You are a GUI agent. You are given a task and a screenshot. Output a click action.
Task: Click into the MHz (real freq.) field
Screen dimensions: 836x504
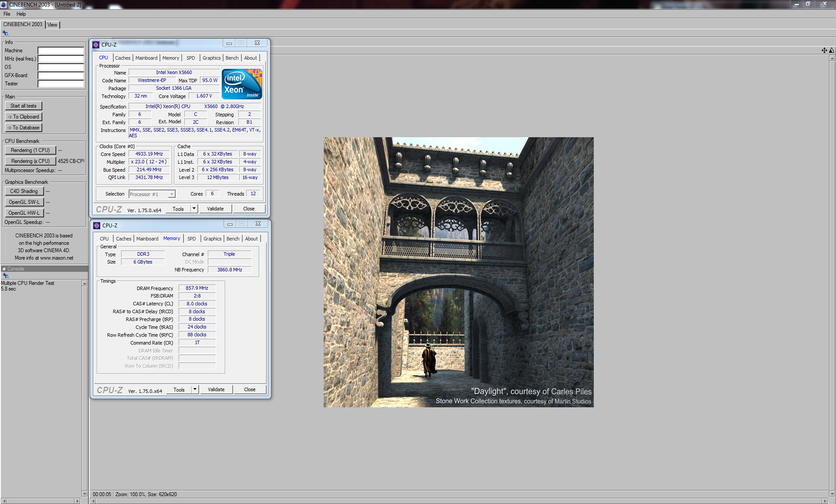click(61, 59)
